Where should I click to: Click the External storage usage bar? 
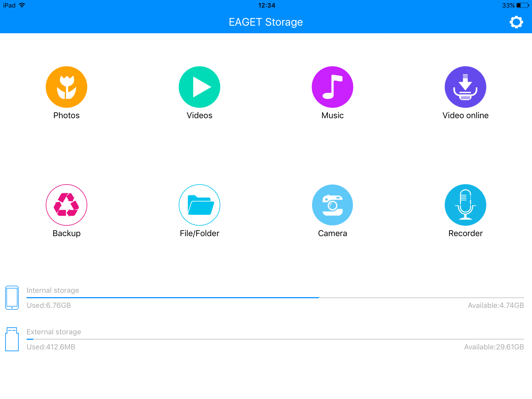point(275,339)
